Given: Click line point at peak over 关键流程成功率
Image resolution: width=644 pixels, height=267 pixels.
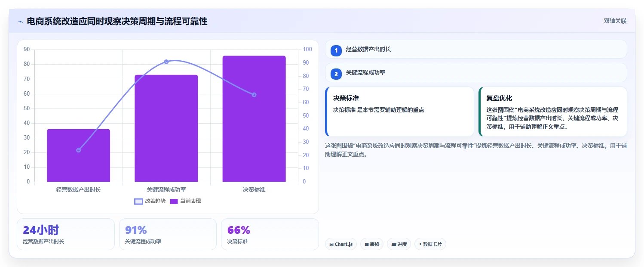Looking at the screenshot, I should coord(166,62).
